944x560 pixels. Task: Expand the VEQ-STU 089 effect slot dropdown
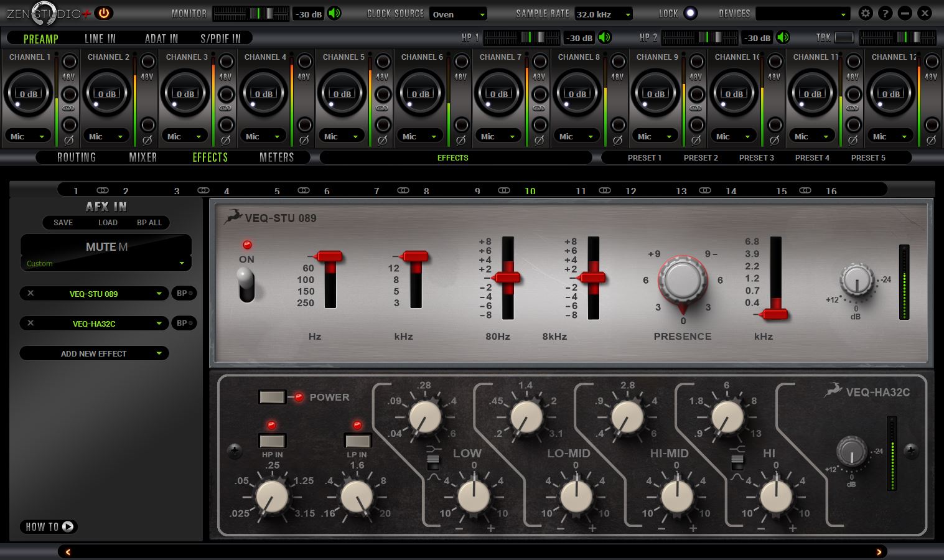tap(159, 294)
